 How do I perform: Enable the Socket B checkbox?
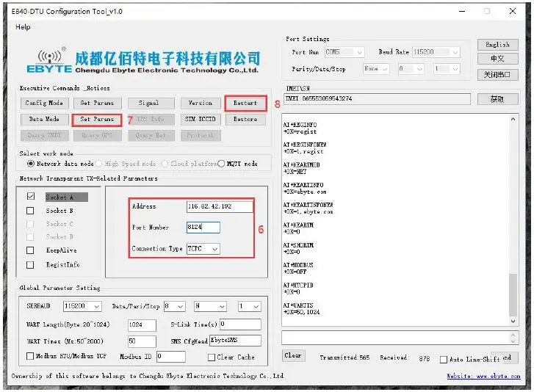click(30, 211)
